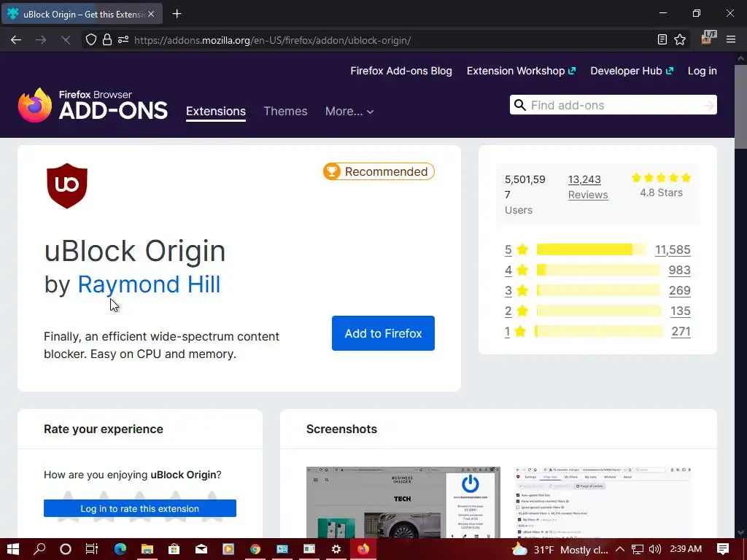Open Settings gear on taskbar
This screenshot has width=747, height=560.
[336, 549]
